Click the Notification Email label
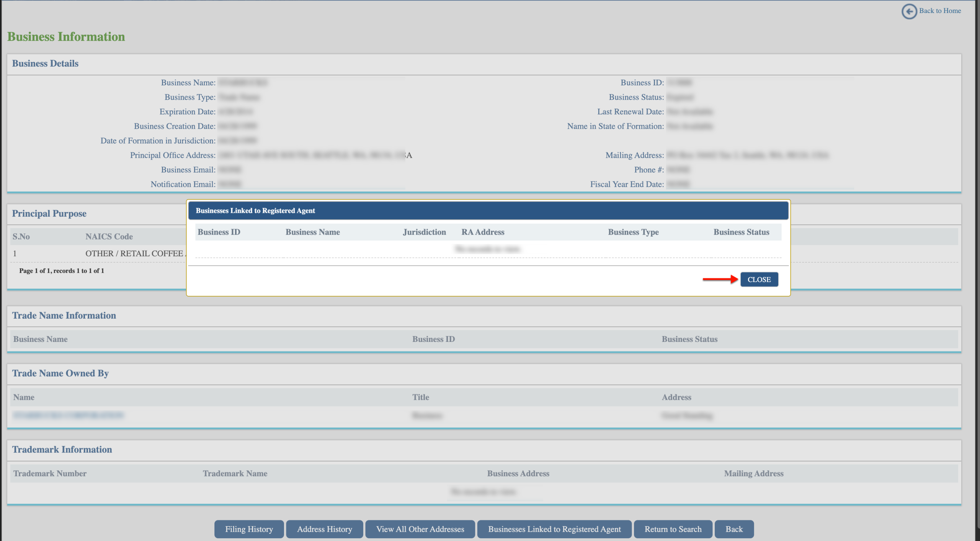980x541 pixels. click(183, 185)
